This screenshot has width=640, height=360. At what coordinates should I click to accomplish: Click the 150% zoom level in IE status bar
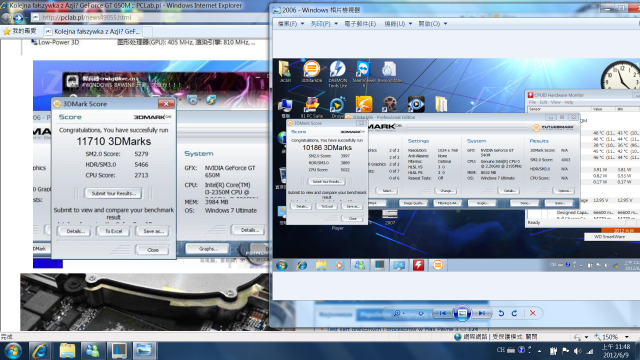click(610, 337)
